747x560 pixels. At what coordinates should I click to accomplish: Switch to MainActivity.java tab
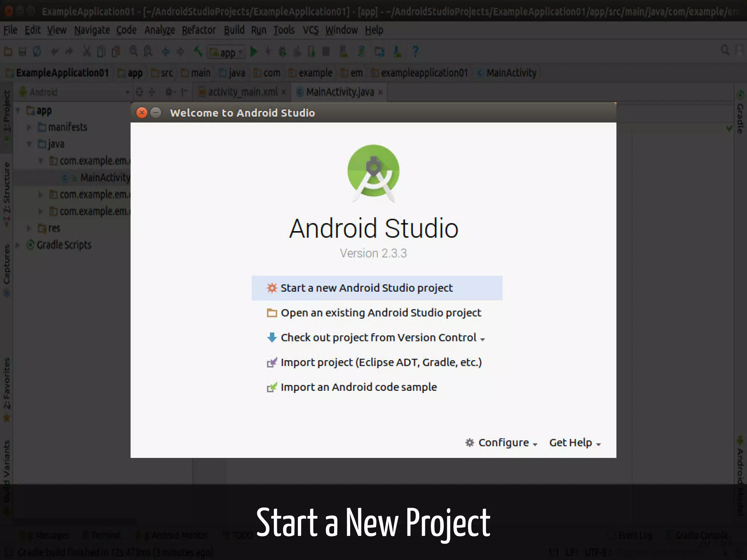click(340, 92)
